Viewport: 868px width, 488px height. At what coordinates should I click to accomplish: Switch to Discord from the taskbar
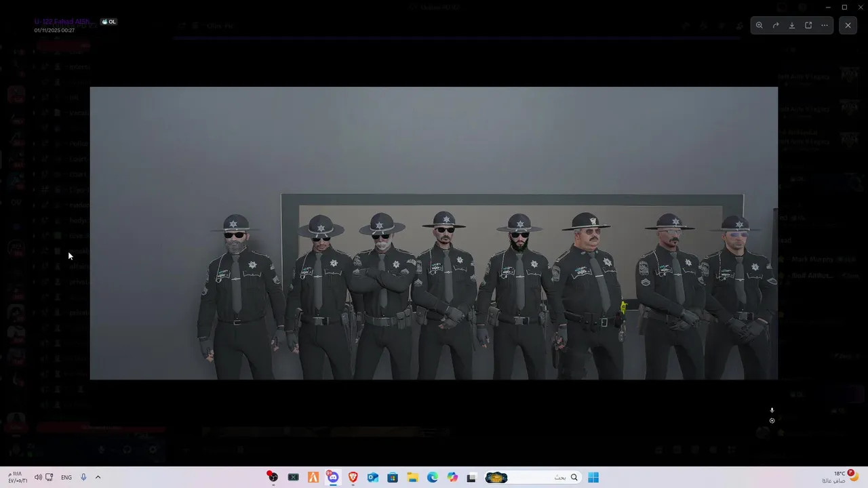(x=332, y=477)
